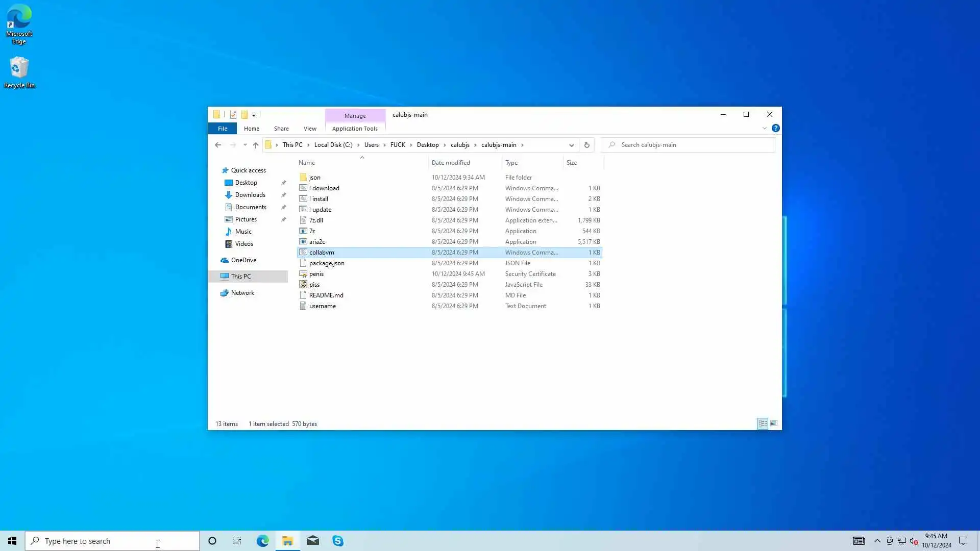Viewport: 980px width, 551px height.
Task: Open the Customize Quick Access Toolbar dropdown
Action: (254, 115)
